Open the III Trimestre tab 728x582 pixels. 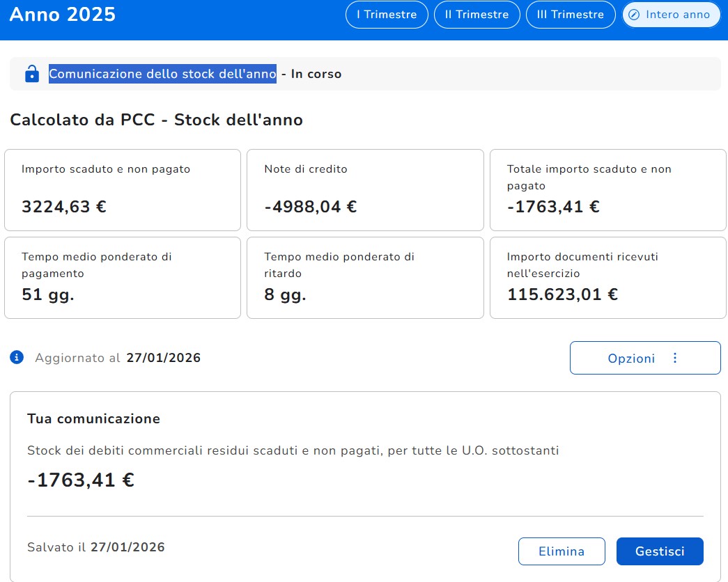pyautogui.click(x=571, y=15)
